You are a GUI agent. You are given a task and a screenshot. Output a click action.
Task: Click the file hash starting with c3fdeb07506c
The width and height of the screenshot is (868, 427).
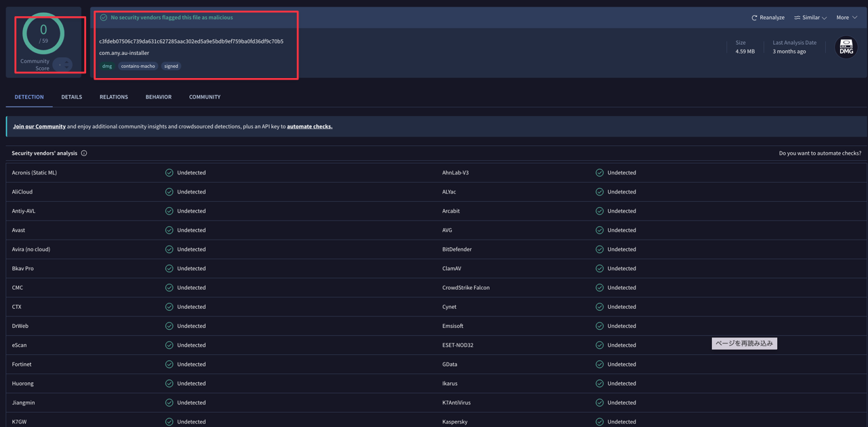(x=191, y=41)
